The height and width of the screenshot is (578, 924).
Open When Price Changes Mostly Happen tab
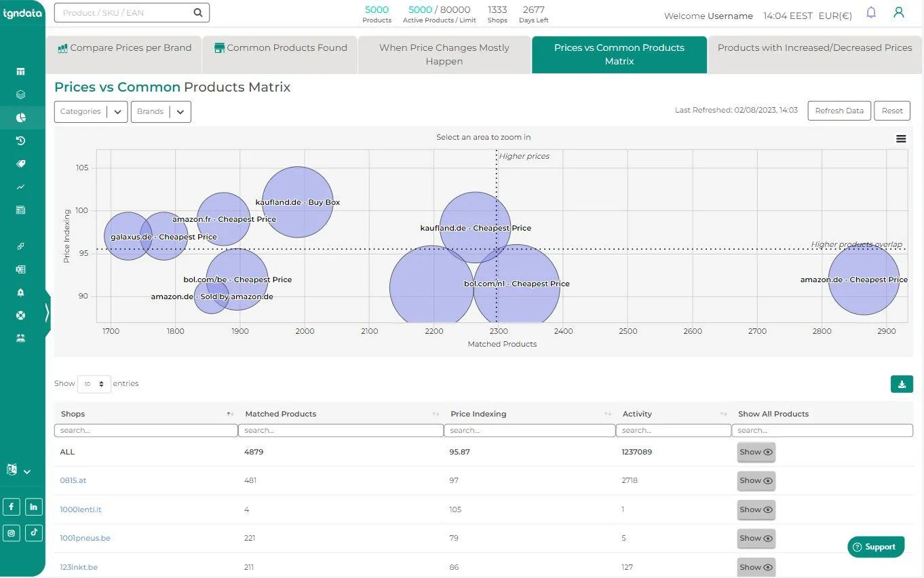pyautogui.click(x=444, y=54)
